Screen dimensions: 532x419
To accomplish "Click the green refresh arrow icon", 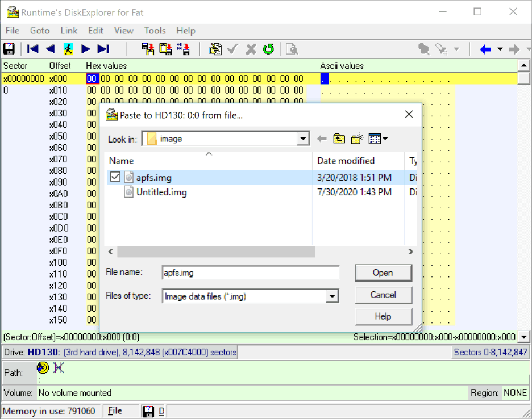I will [268, 49].
